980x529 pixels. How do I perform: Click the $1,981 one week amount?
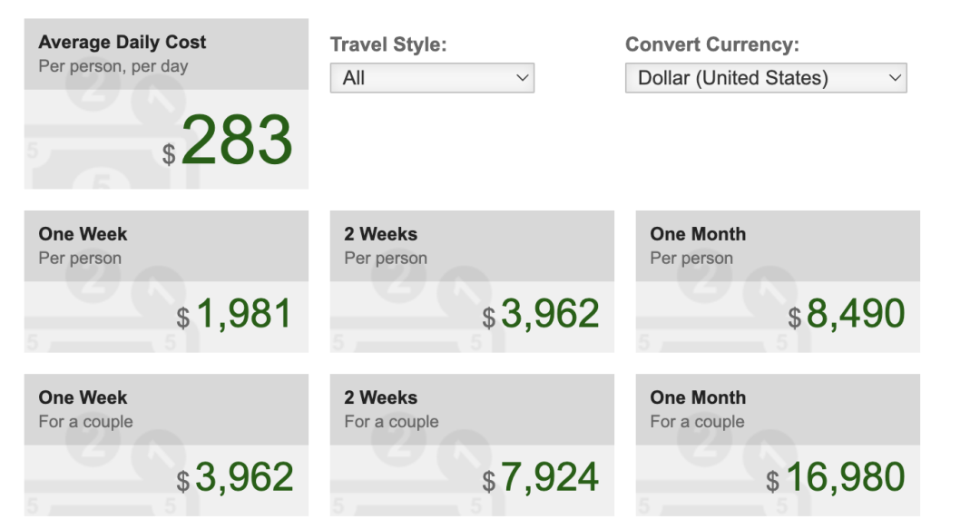[x=234, y=313]
